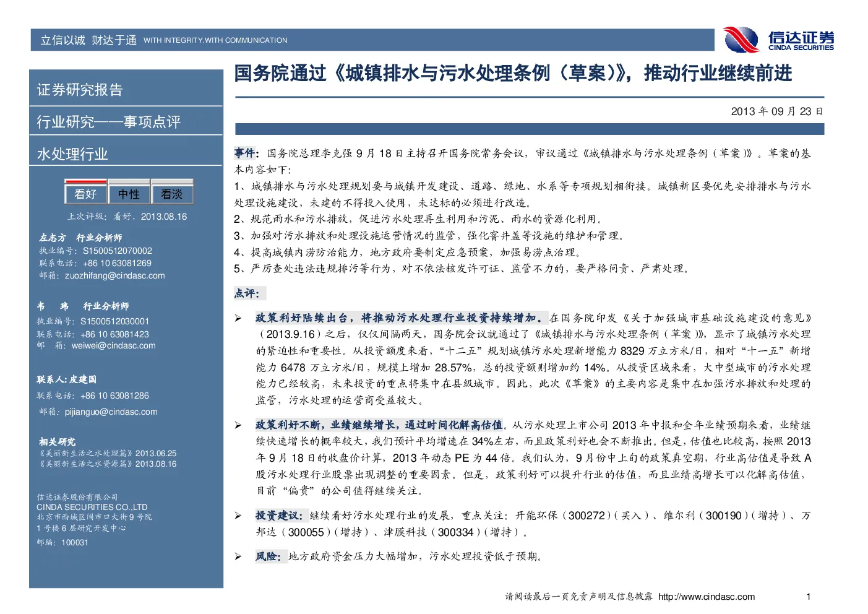Click phone number +86 10 63081269
The height and width of the screenshot is (614, 868).
pyautogui.click(x=117, y=263)
